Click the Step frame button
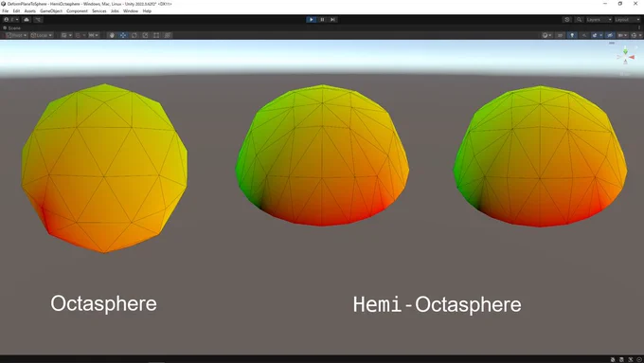Image resolution: width=644 pixels, height=363 pixels. [333, 19]
